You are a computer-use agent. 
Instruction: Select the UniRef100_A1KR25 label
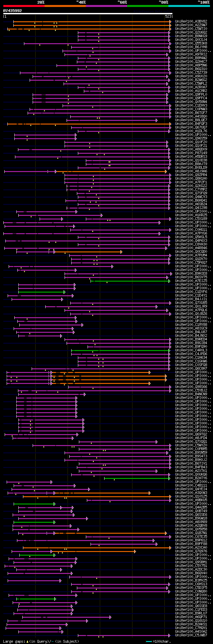pyautogui.click(x=191, y=215)
